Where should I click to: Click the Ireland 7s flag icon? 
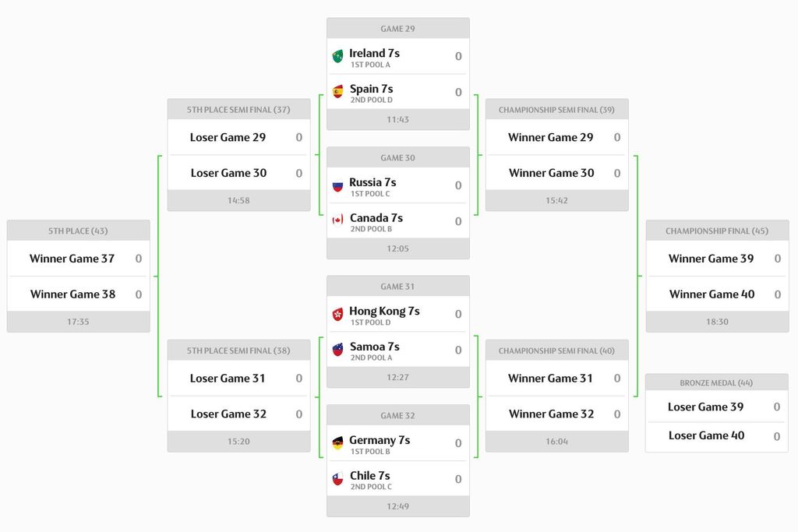[337, 56]
